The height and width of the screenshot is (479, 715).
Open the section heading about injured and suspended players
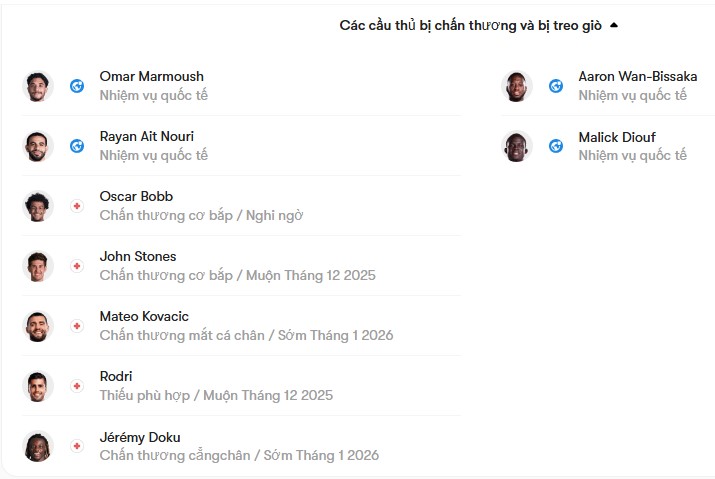471,26
